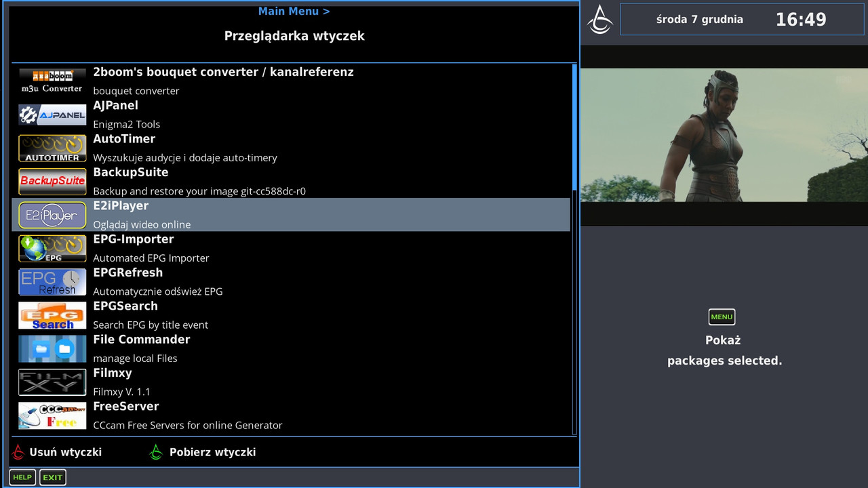
Task: Click the HELP button
Action: pyautogui.click(x=22, y=477)
